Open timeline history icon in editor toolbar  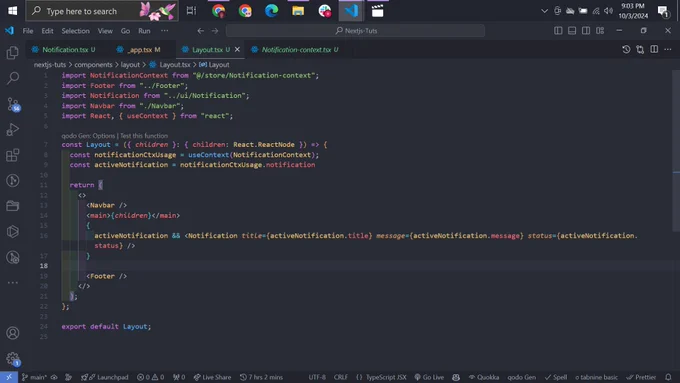(626, 49)
